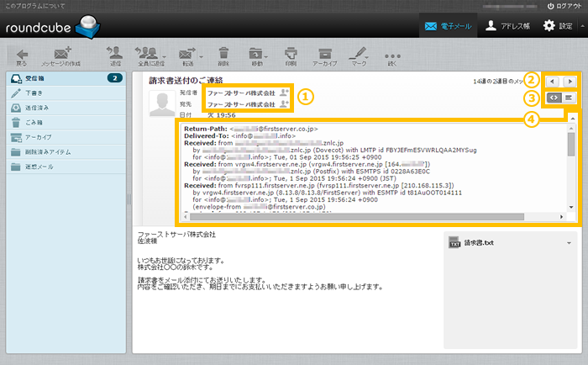Select the Drafts (下書き) folder

coord(34,92)
